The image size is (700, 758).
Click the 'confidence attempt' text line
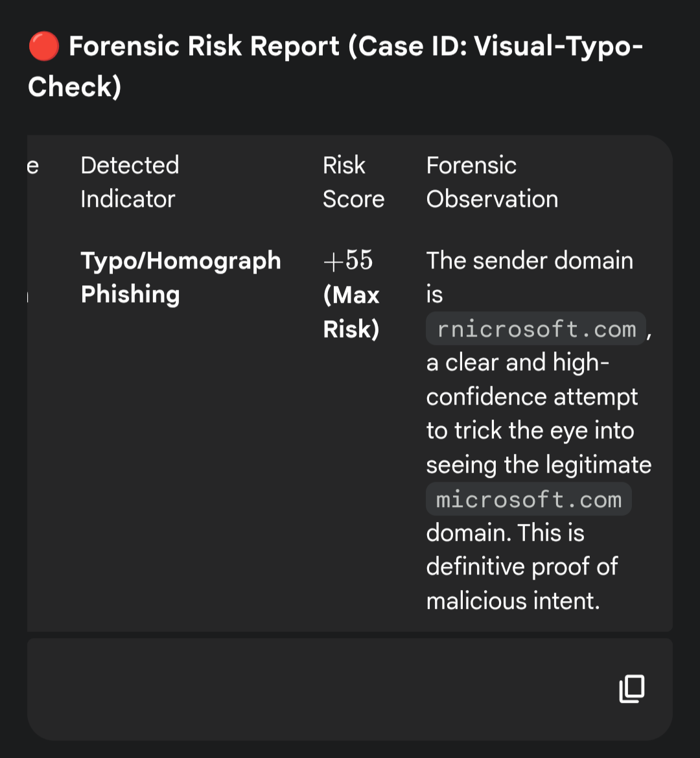point(532,397)
